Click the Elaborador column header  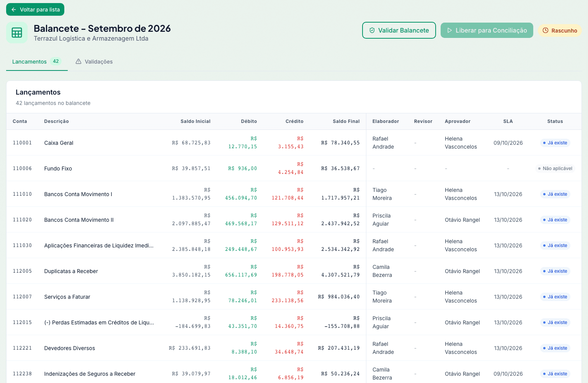(385, 121)
